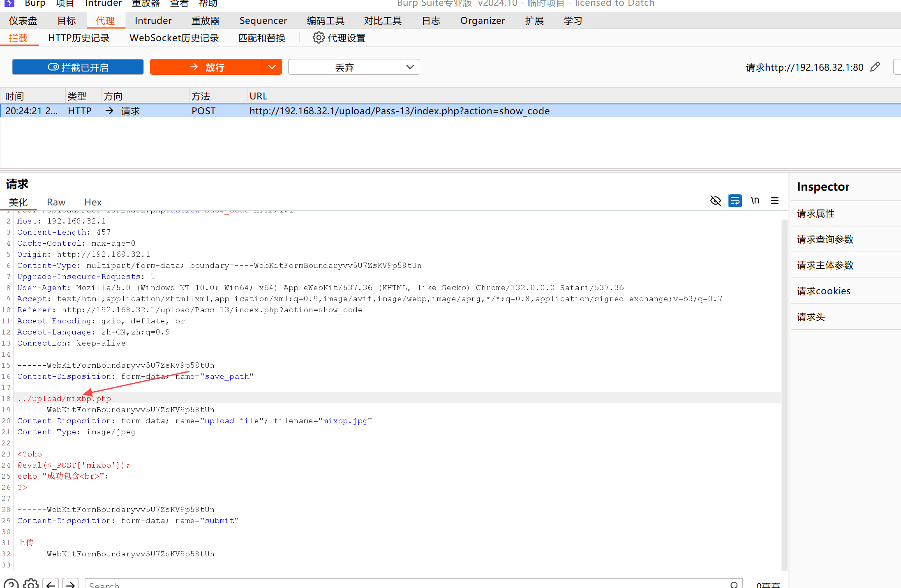Click the 放行 forward button
This screenshot has width=901, height=588.
(x=206, y=67)
